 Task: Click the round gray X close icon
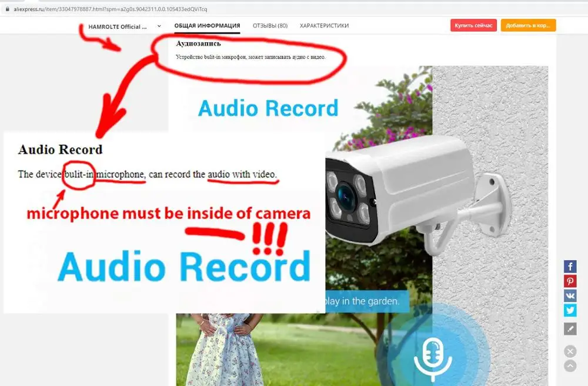click(x=570, y=351)
